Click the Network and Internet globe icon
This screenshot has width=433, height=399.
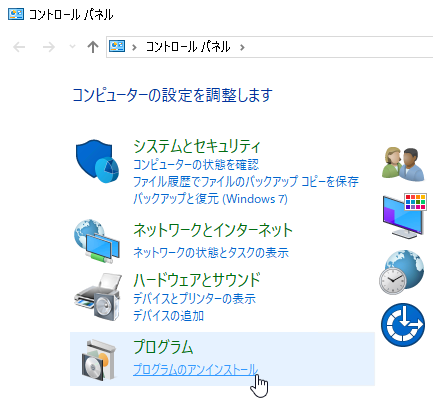point(97,241)
